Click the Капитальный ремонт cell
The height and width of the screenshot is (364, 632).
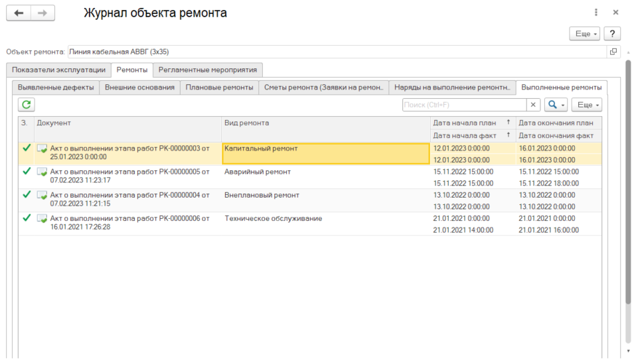pyautogui.click(x=326, y=153)
